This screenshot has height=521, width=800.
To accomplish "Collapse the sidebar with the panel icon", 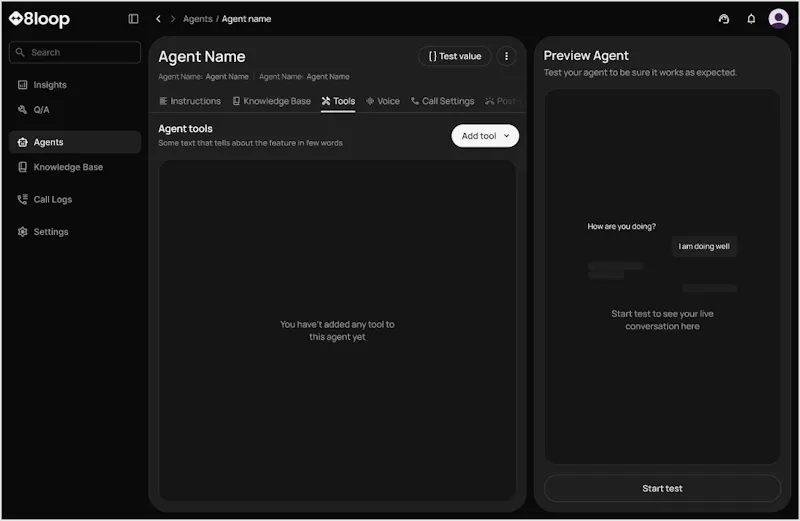I will [133, 19].
